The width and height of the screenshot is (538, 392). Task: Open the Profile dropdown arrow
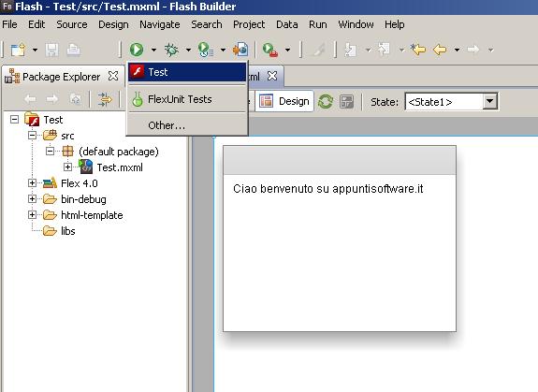(x=223, y=51)
